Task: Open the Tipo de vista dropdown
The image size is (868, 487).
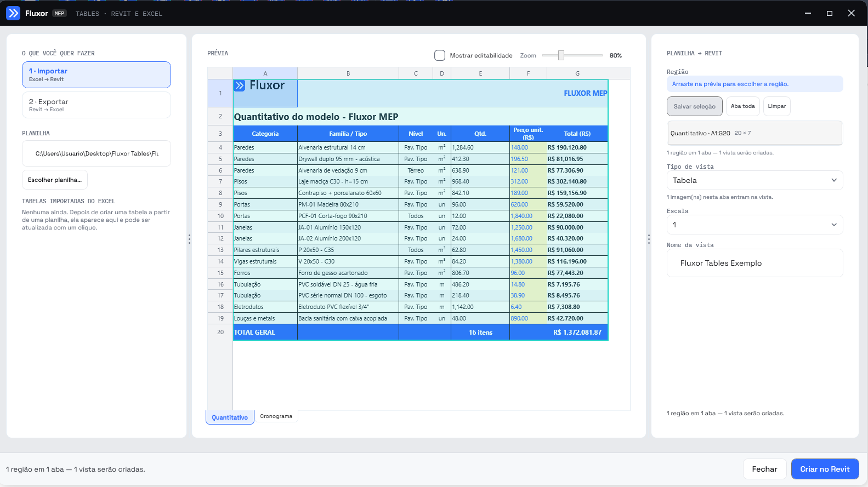Action: pos(755,180)
